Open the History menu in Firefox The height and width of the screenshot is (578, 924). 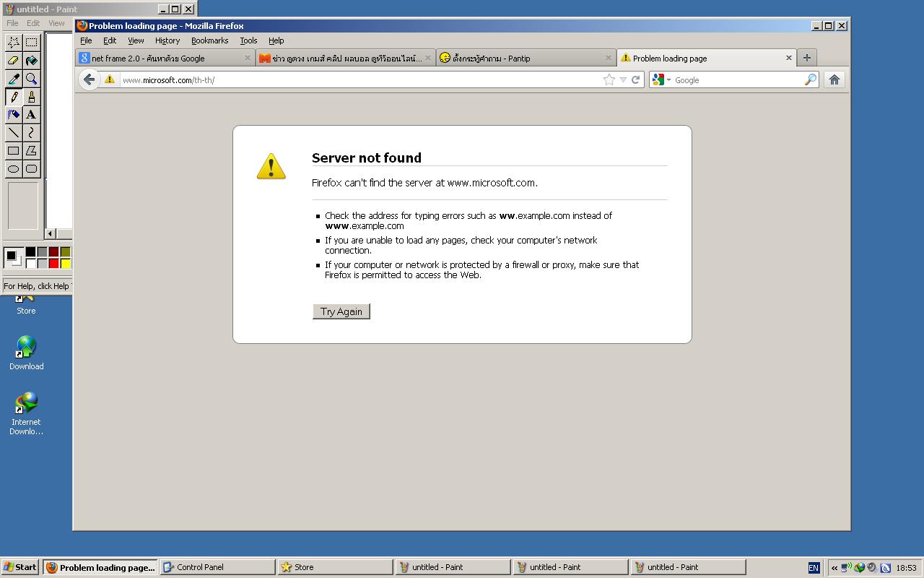167,40
